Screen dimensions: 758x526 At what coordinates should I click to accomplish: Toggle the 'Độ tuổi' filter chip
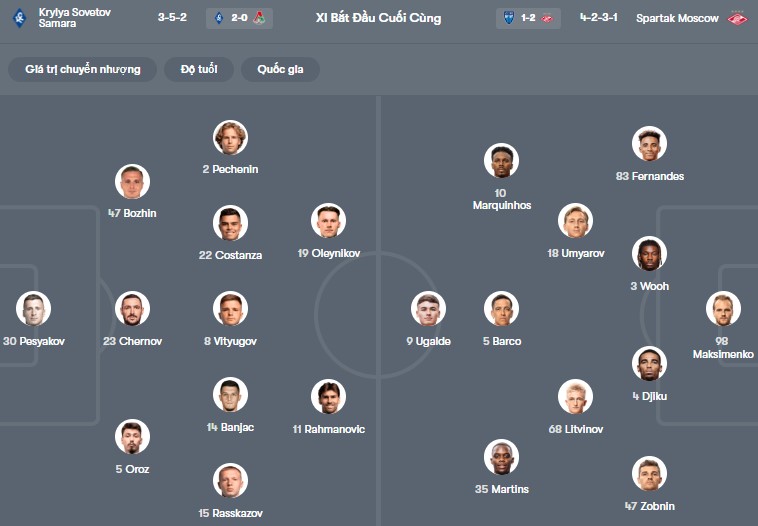coord(199,69)
